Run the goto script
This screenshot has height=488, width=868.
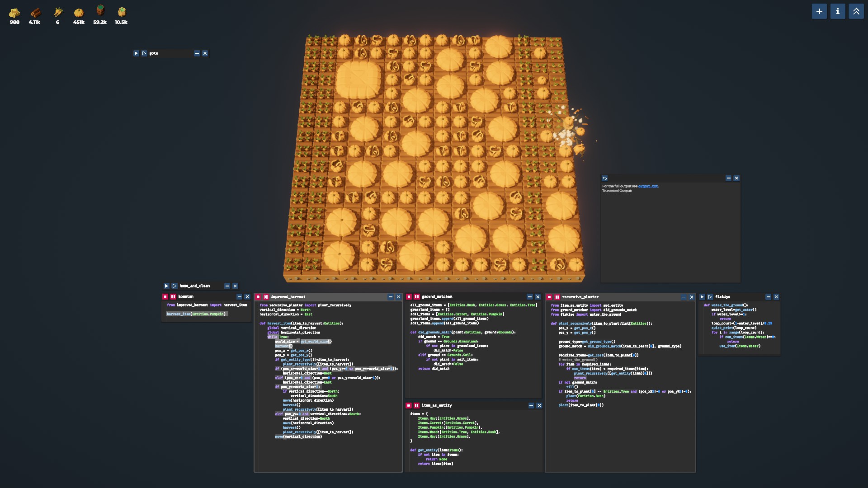pyautogui.click(x=136, y=53)
